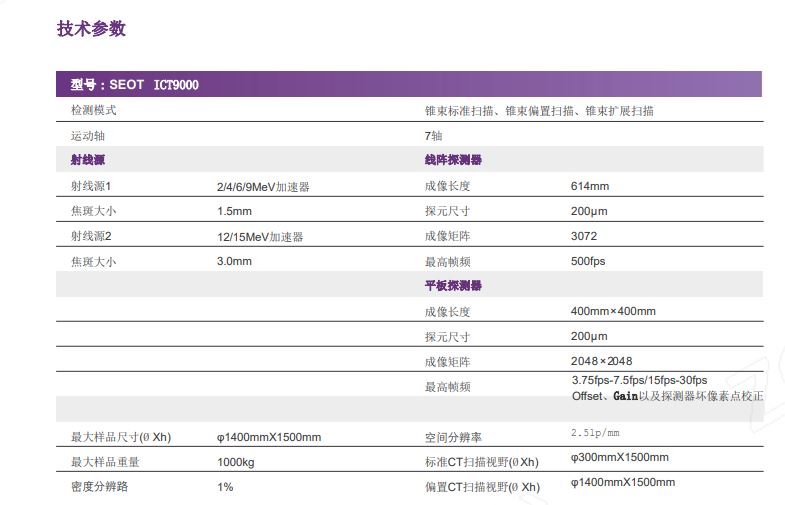This screenshot has width=785, height=505.
Task: Click the 2/4/6/9MeV加速器 value
Action: (x=263, y=187)
